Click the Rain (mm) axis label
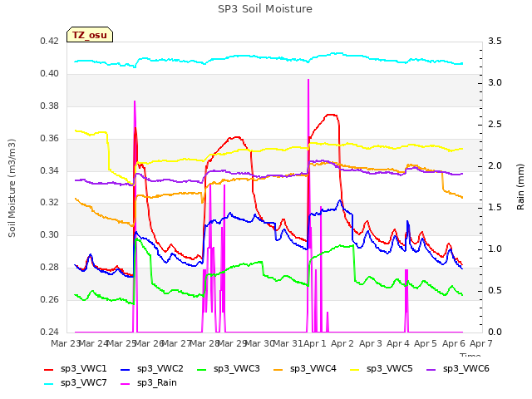Viewport: 532px width, 399px height. point(520,187)
